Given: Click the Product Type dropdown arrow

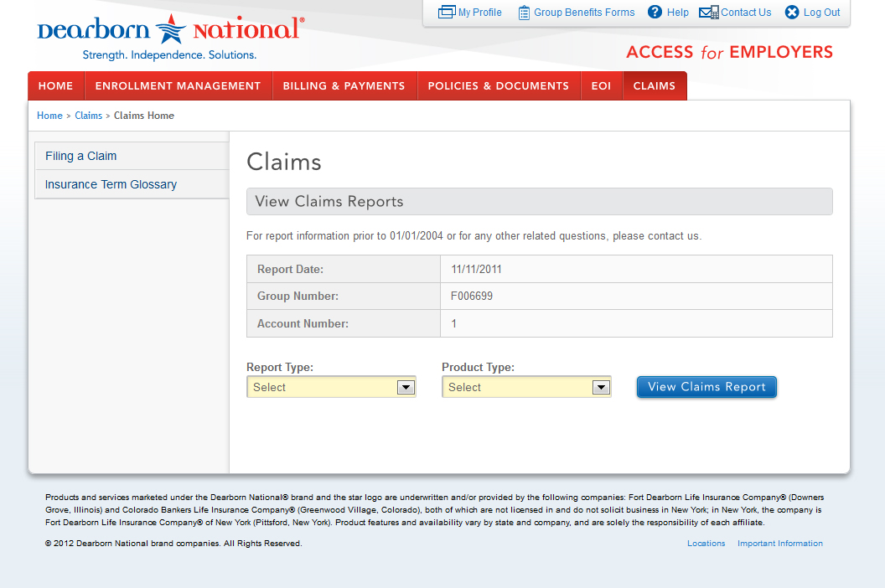Looking at the screenshot, I should tap(600, 387).
